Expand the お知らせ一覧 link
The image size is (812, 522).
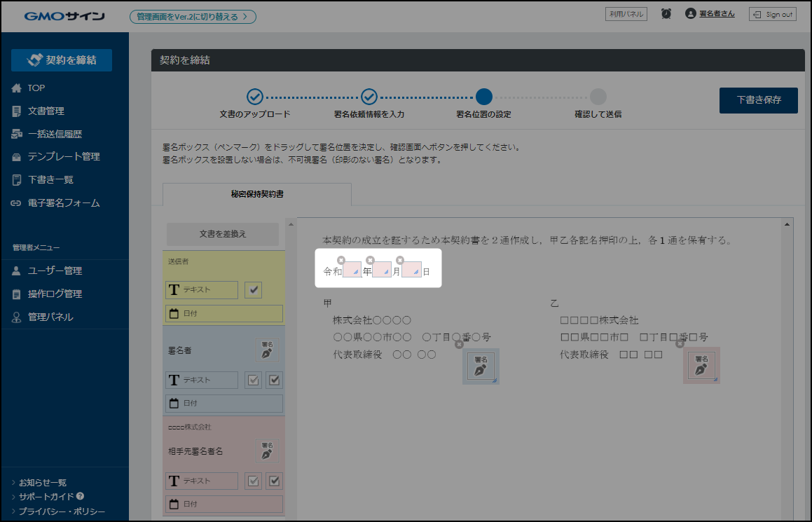(42, 482)
